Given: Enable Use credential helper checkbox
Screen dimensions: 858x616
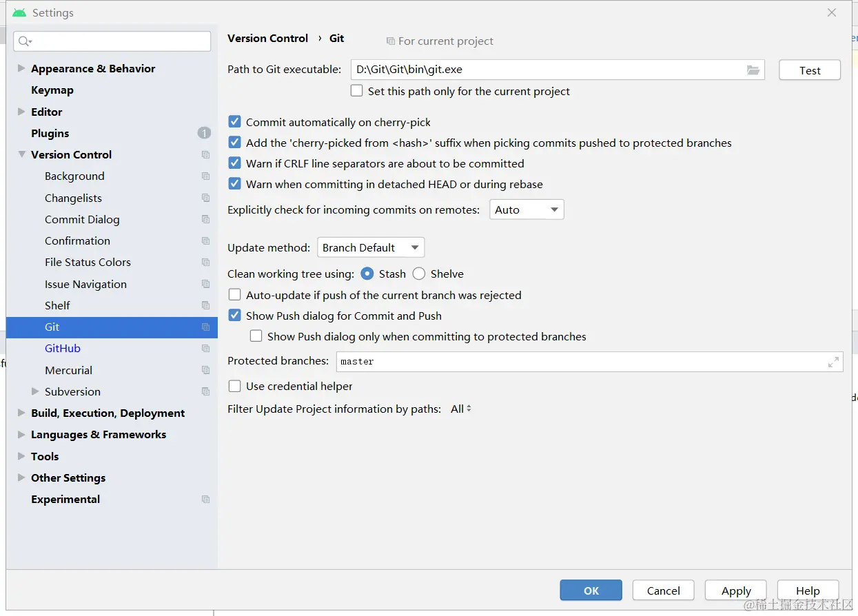Looking at the screenshot, I should [235, 386].
